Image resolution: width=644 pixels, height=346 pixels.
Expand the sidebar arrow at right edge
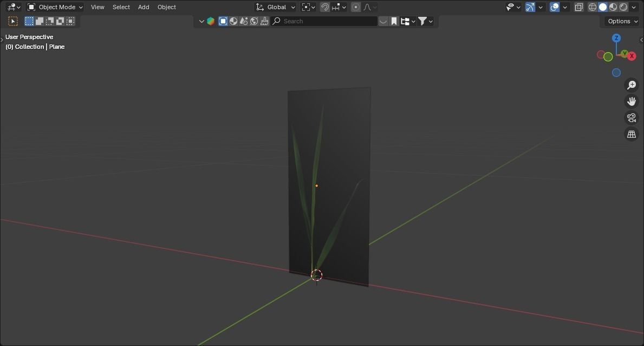pos(641,40)
